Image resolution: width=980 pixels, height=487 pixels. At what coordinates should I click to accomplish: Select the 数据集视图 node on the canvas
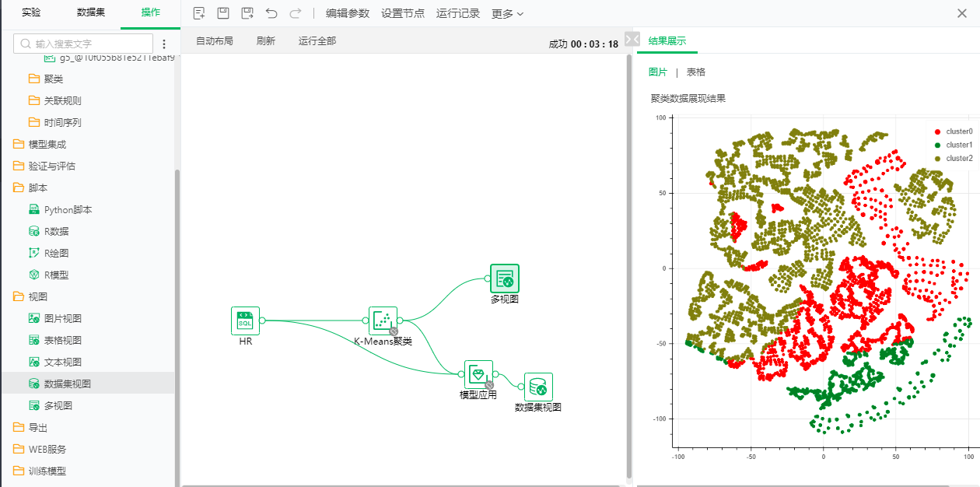(538, 387)
